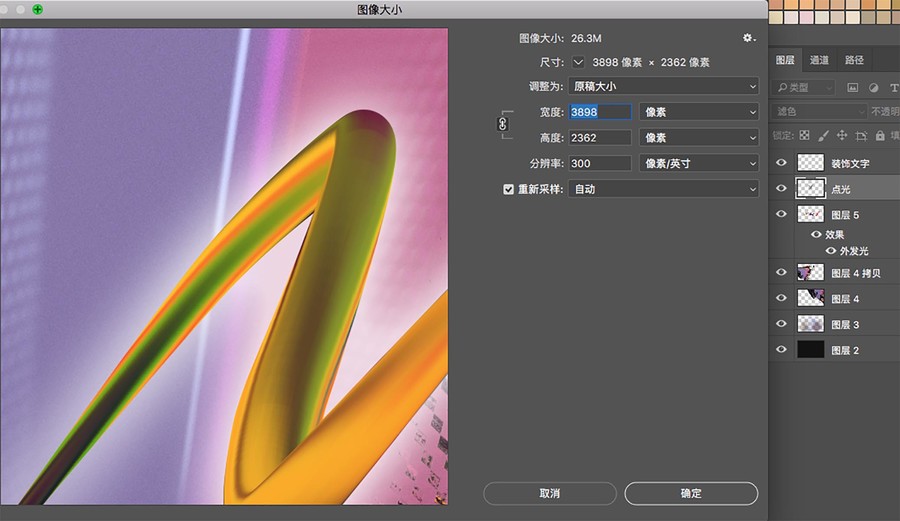The width and height of the screenshot is (900, 521).
Task: Click the 取消 button
Action: pos(550,493)
